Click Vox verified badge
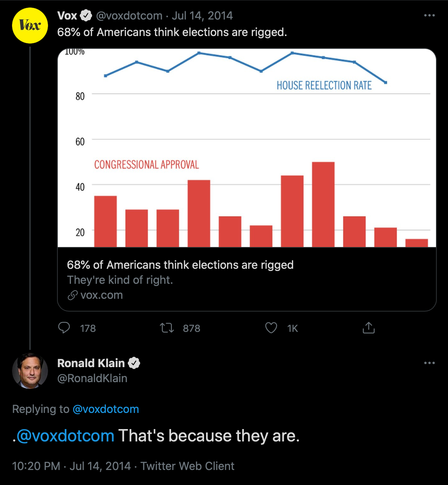The width and height of the screenshot is (448, 485). [x=86, y=16]
